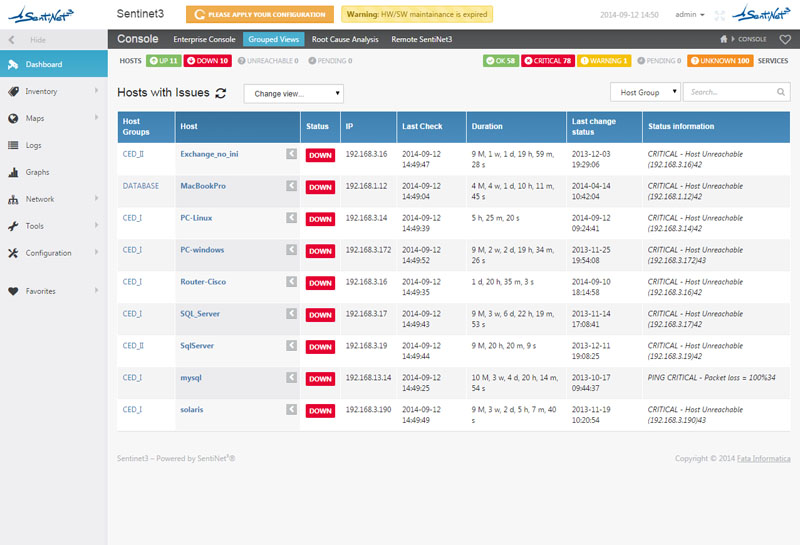Click the Tools wrench icon
The width and height of the screenshot is (800, 545).
(14, 226)
